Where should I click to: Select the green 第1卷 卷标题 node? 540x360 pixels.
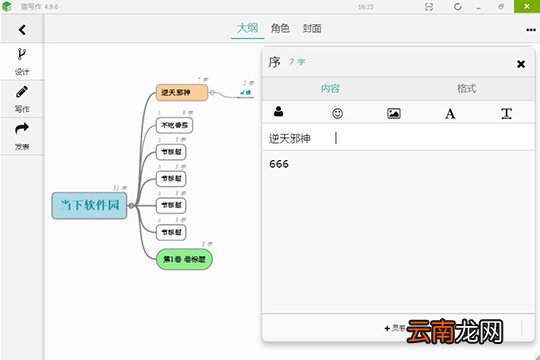pos(184,259)
